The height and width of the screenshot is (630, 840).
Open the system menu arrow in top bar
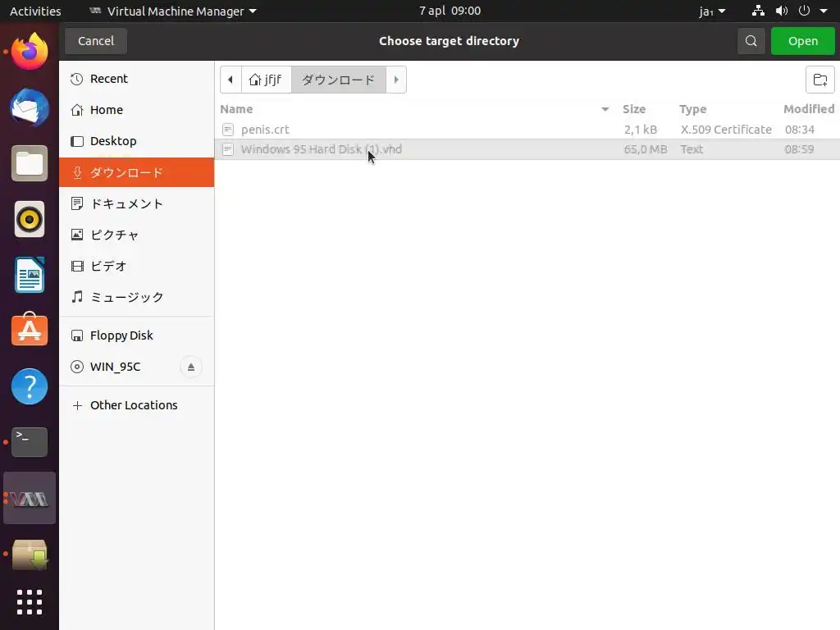click(x=824, y=11)
